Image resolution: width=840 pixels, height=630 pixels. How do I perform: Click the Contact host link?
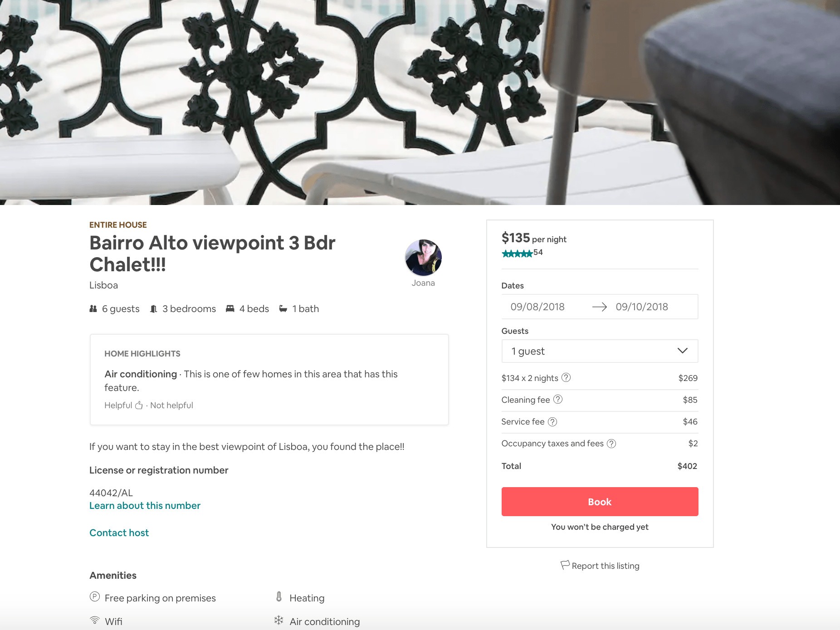119,533
